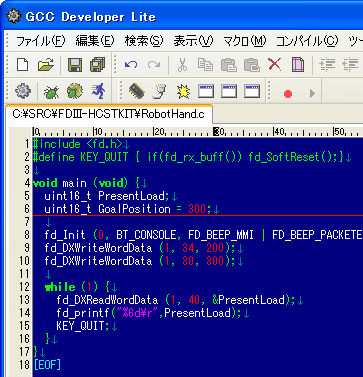Image resolution: width=363 pixels, height=377 pixels.
Task: Open the マクロ(M) menu
Action: (245, 41)
